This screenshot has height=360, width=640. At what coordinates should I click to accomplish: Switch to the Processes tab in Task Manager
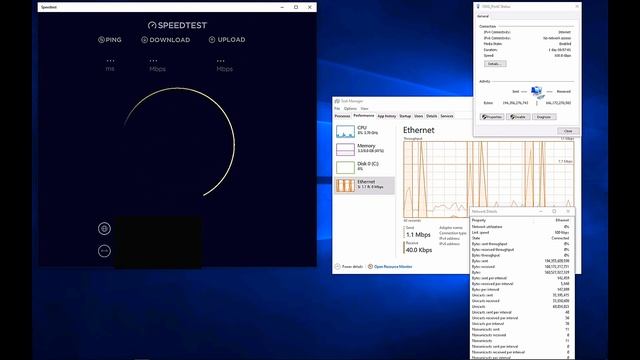342,116
